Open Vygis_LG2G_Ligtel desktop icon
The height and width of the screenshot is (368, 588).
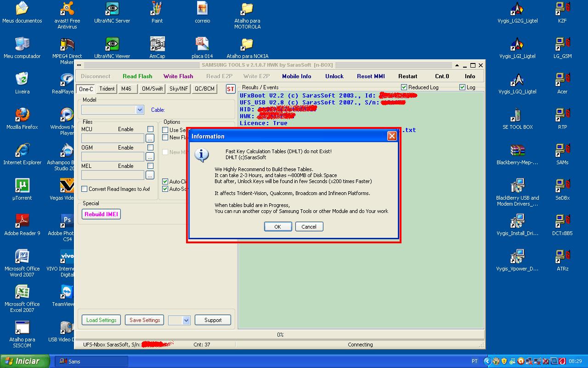click(x=517, y=12)
